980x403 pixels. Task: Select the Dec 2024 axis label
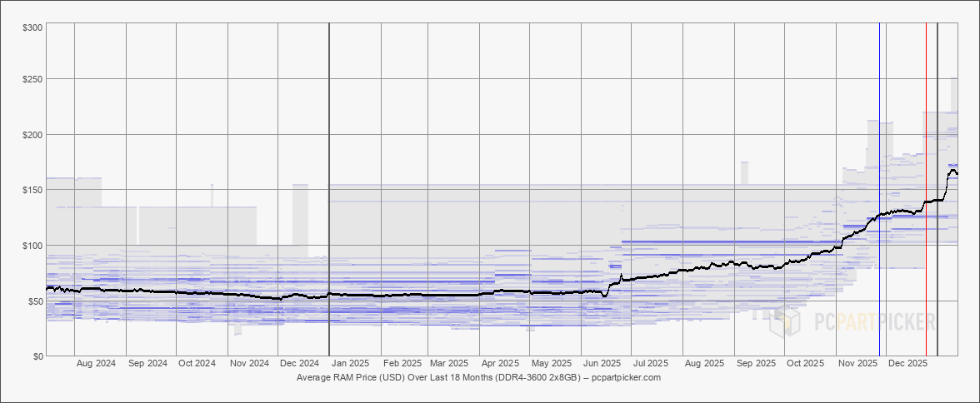pos(299,363)
